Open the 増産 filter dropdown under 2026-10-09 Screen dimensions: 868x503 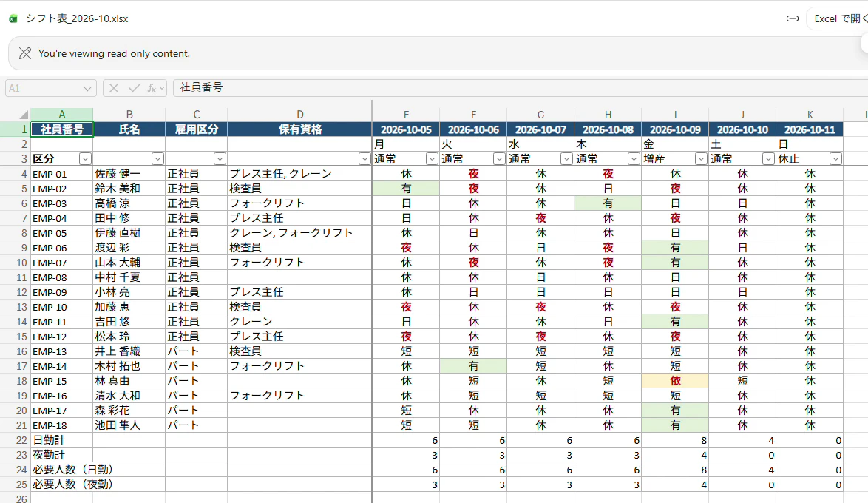click(701, 159)
